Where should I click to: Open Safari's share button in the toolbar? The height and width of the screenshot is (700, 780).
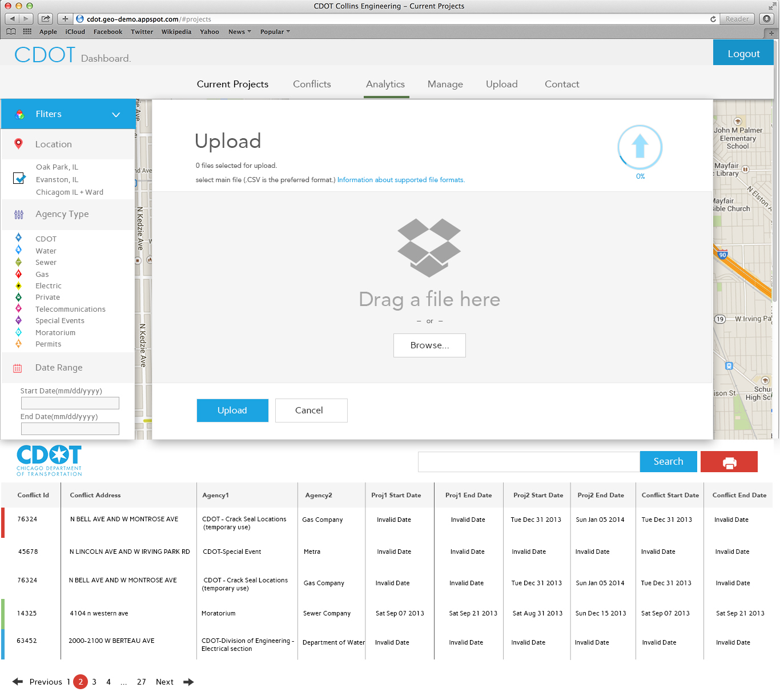click(x=46, y=19)
